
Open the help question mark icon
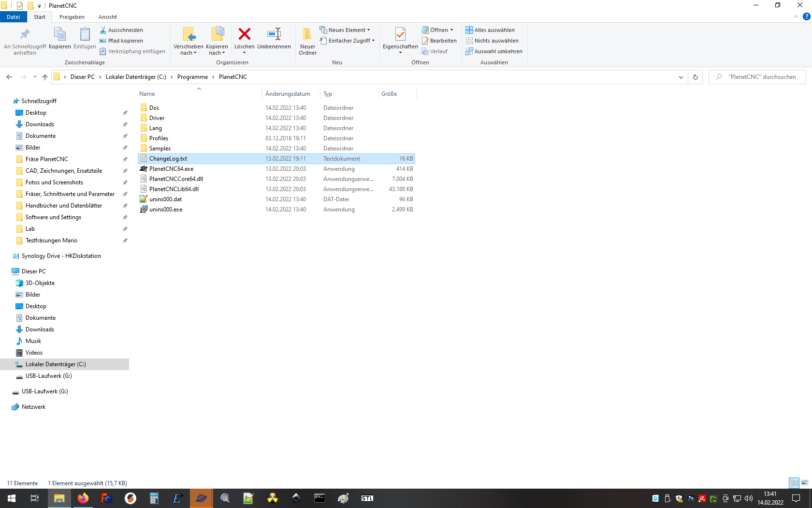pos(806,16)
